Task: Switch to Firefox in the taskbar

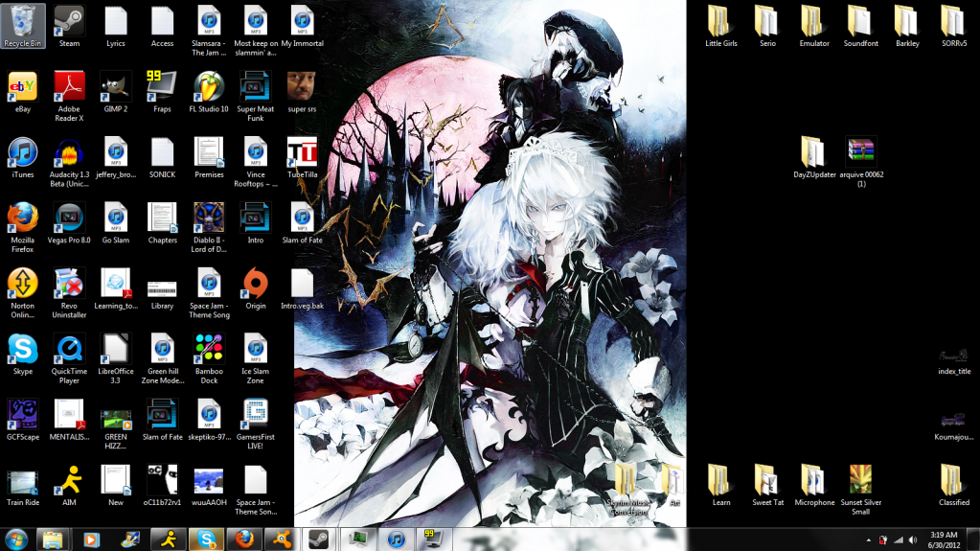Action: 244,540
